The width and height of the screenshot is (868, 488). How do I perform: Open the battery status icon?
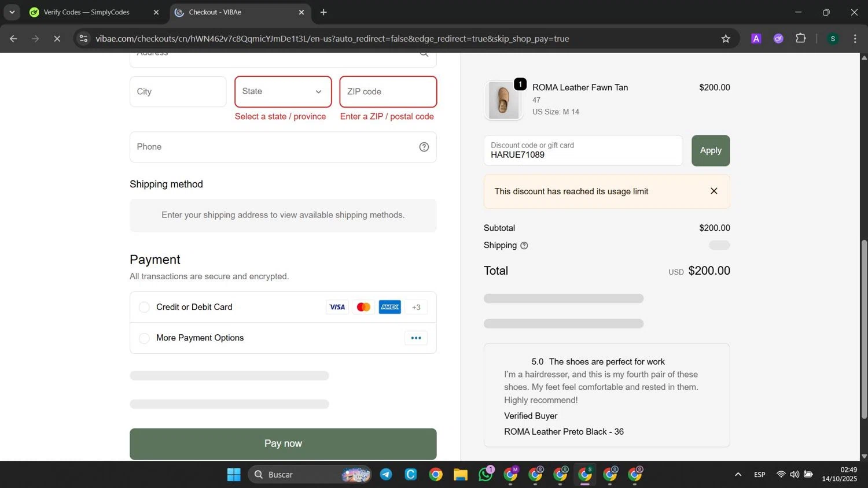[x=808, y=475]
